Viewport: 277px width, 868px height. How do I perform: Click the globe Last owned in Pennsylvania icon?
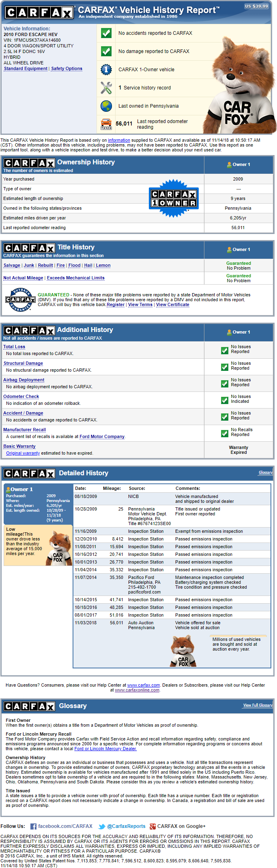pos(106,106)
